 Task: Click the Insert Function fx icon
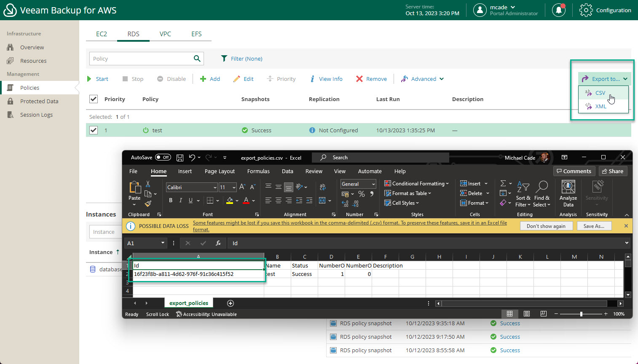coord(218,243)
